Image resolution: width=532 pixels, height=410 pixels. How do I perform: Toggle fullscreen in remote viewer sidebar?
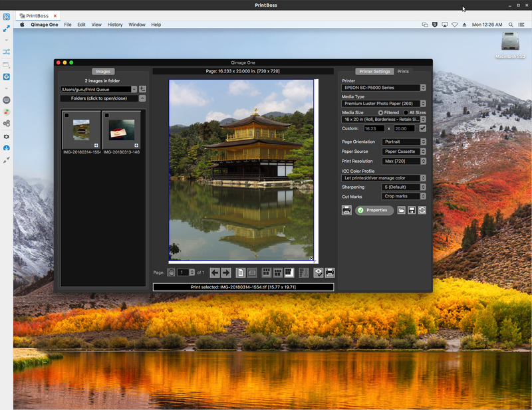coord(7,29)
